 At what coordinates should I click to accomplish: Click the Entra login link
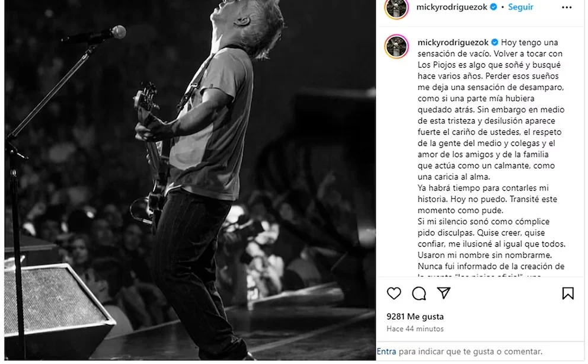(386, 352)
